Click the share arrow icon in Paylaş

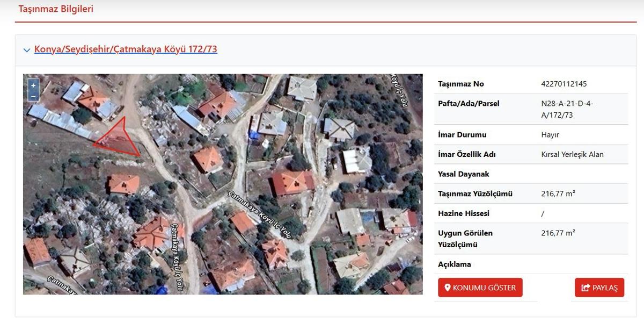coord(586,288)
